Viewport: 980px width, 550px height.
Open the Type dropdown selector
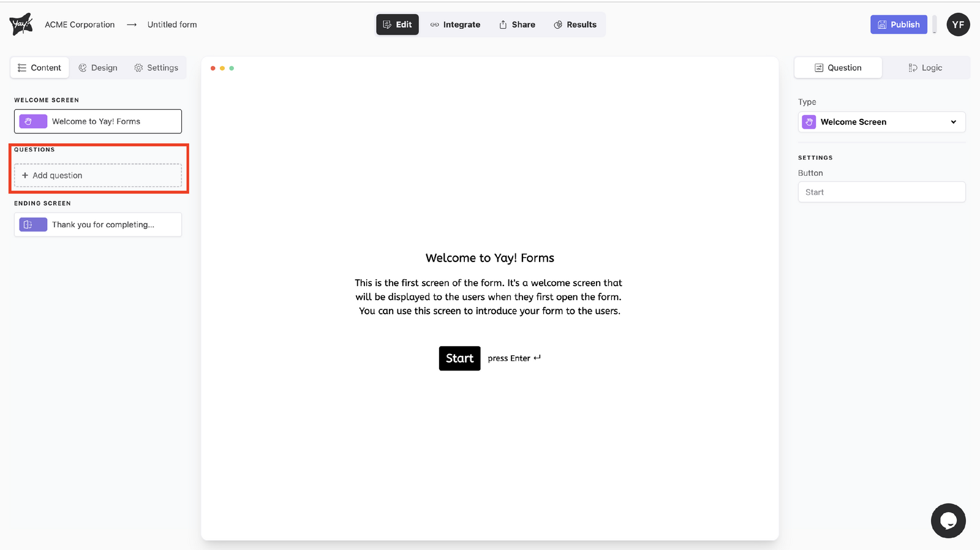coord(881,122)
